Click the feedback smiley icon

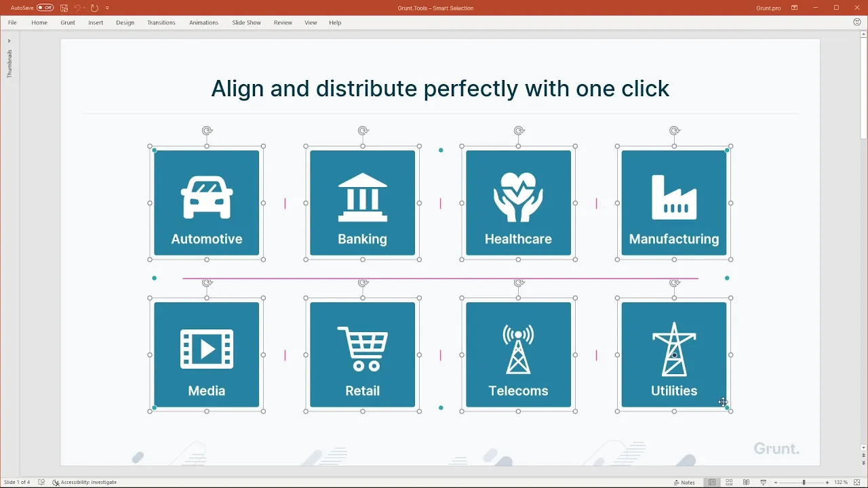[856, 22]
